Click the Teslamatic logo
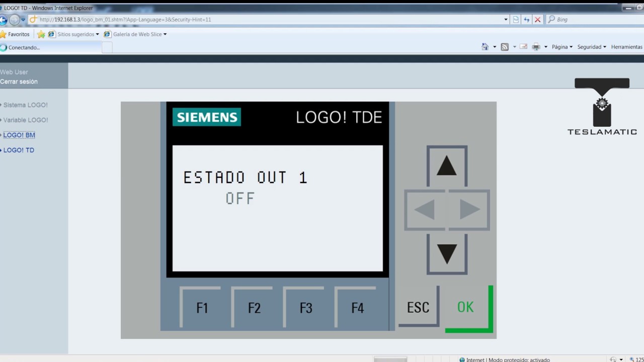 point(602,107)
